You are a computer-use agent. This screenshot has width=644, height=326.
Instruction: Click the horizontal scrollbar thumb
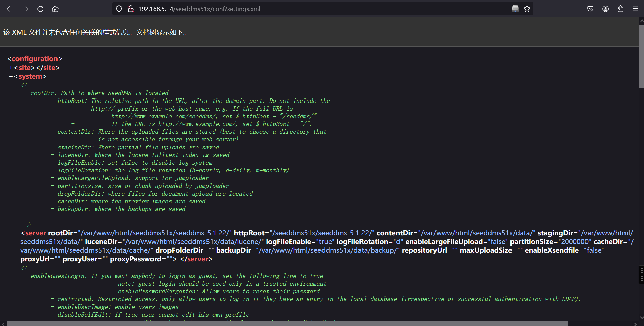[288, 323]
